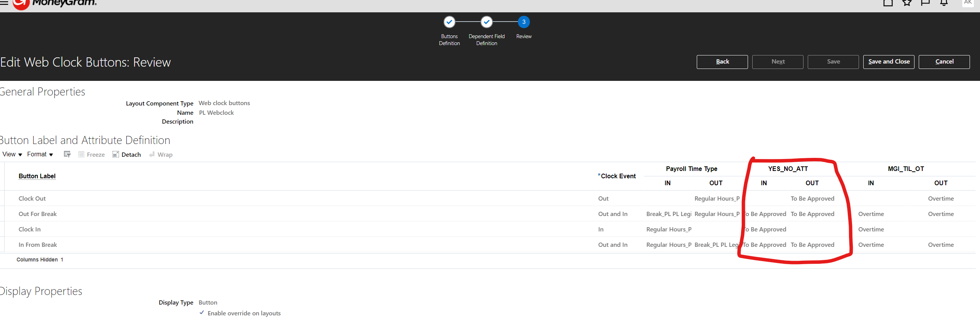Click Columns Hidden 1 indicator
Image resolution: width=980 pixels, height=335 pixels.
(x=40, y=260)
